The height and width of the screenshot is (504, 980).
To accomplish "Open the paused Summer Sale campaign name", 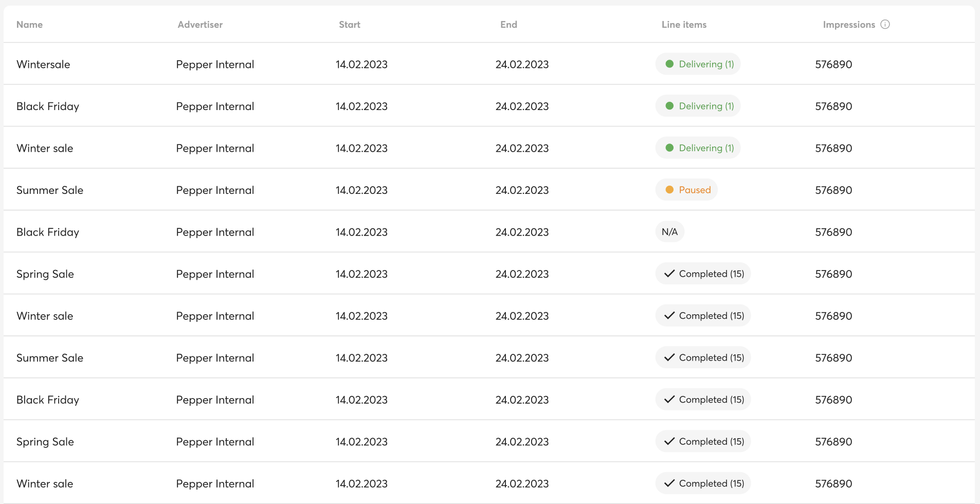I will [x=50, y=190].
